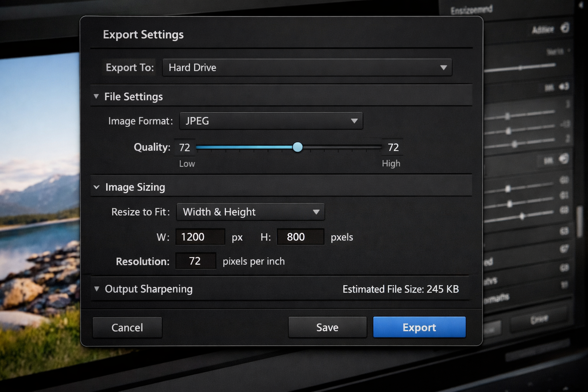Viewport: 588px width, 392px height.
Task: Click the left Quality value field
Action: click(185, 147)
